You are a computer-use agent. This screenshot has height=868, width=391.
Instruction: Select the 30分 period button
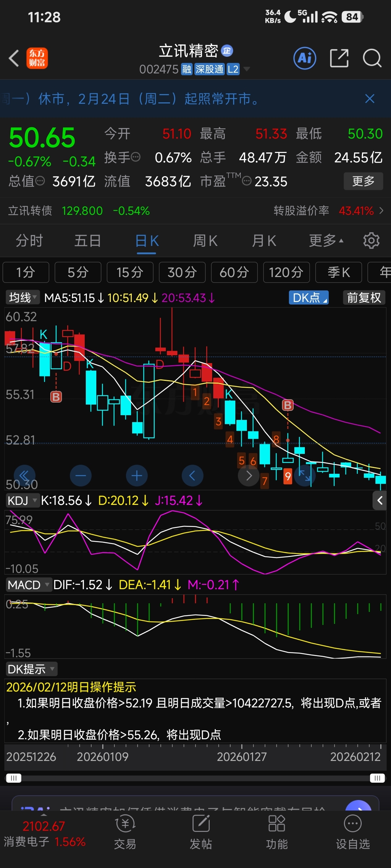[182, 272]
